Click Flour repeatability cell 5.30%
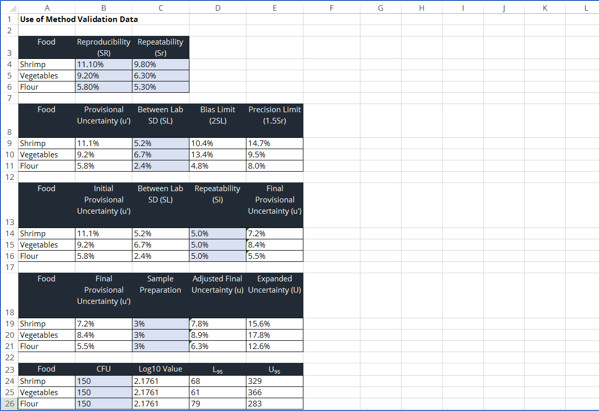The height and width of the screenshot is (411, 599). coord(160,87)
